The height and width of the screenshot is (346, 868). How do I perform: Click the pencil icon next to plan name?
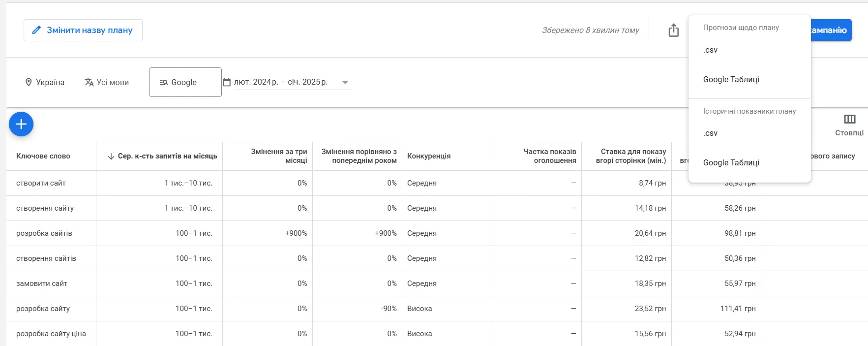(x=36, y=30)
